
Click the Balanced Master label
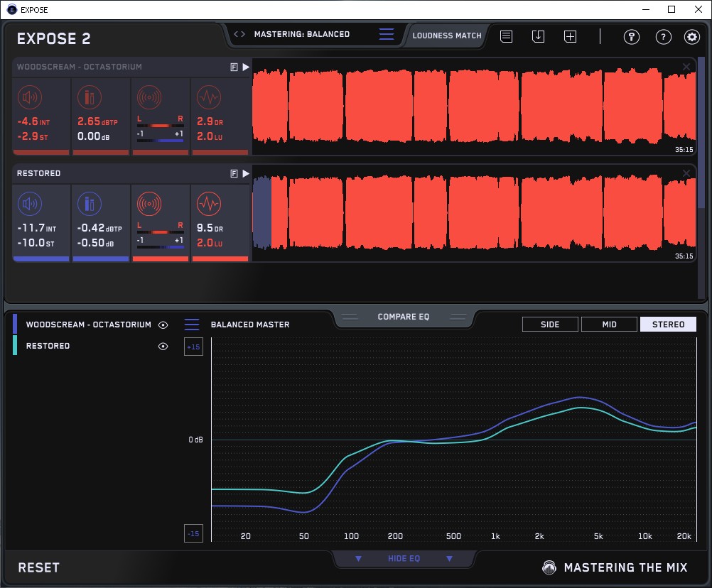(x=250, y=325)
